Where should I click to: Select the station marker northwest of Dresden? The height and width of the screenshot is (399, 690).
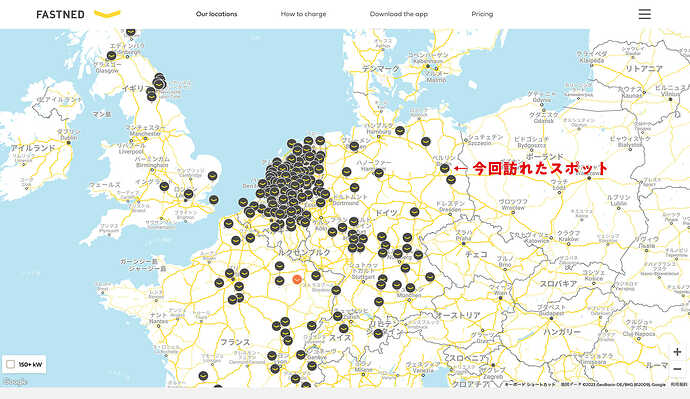point(414,212)
